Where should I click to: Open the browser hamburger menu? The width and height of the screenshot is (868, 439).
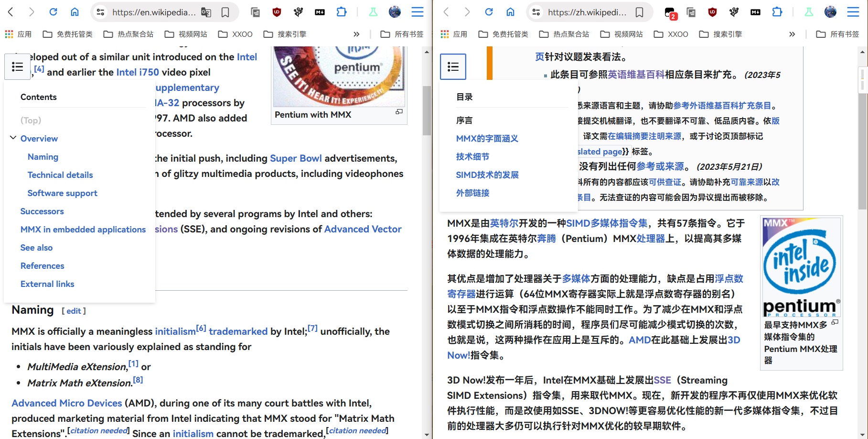(417, 12)
